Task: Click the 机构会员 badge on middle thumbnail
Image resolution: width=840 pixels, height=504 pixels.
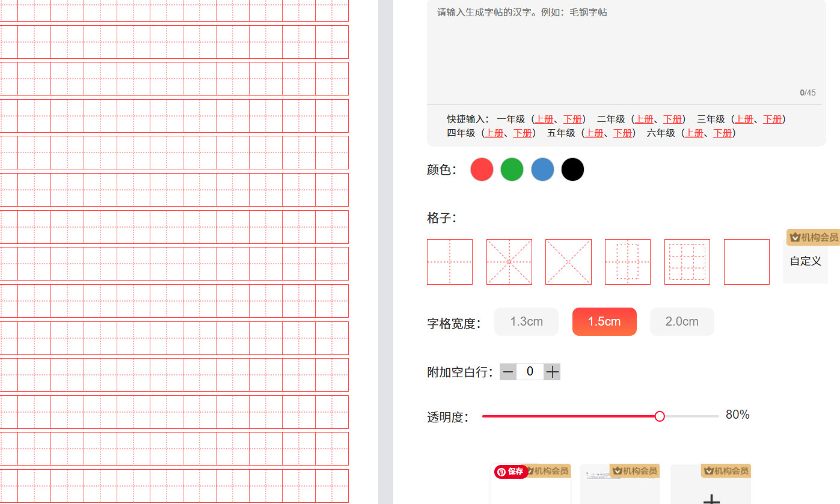Action: [x=635, y=471]
